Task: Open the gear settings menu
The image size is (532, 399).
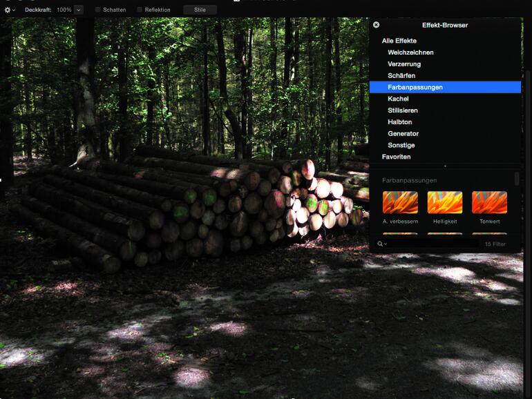Action: 9,10
